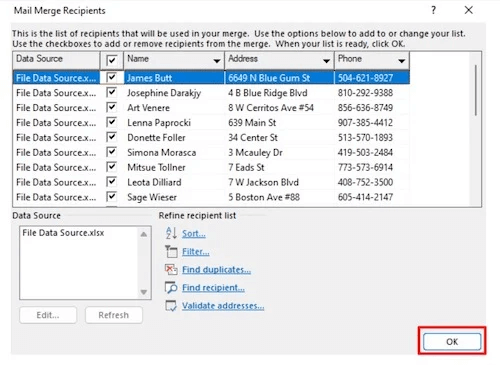Click the OK button
Image resolution: width=500 pixels, height=365 pixels.
pyautogui.click(x=452, y=341)
